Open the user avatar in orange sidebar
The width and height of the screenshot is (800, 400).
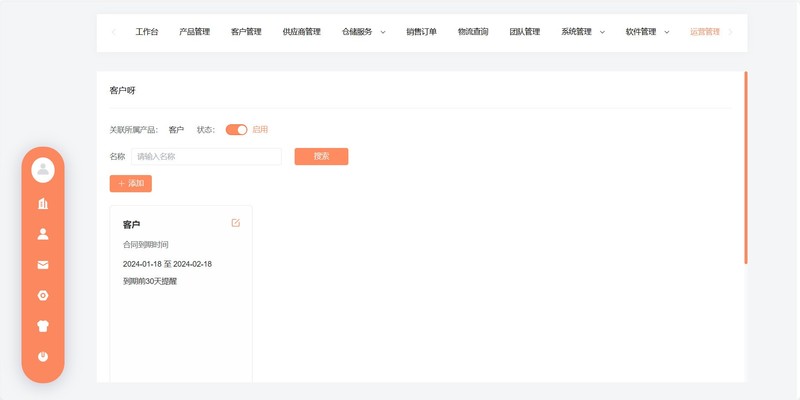point(43,170)
